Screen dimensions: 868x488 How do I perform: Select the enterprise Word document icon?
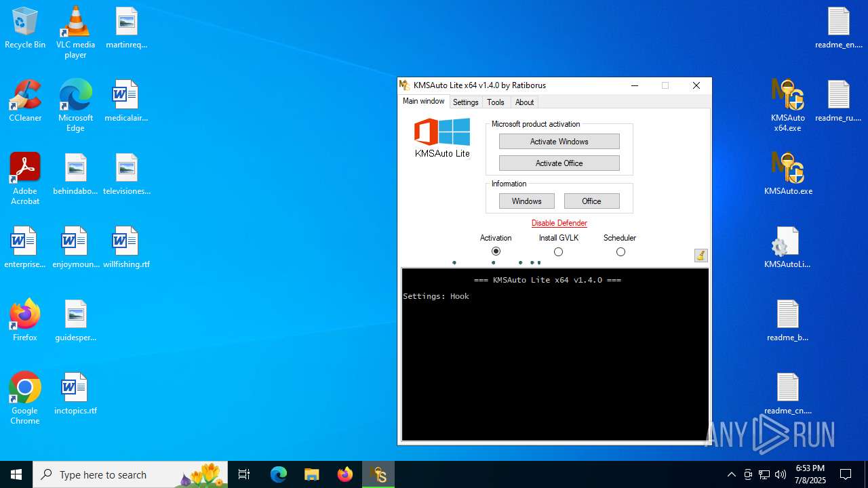pos(25,248)
